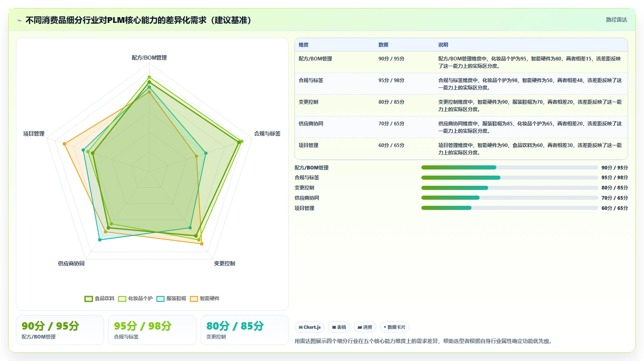Click the 智能硬件 data point on 变更控制 axis
644x361 pixels.
202,244
